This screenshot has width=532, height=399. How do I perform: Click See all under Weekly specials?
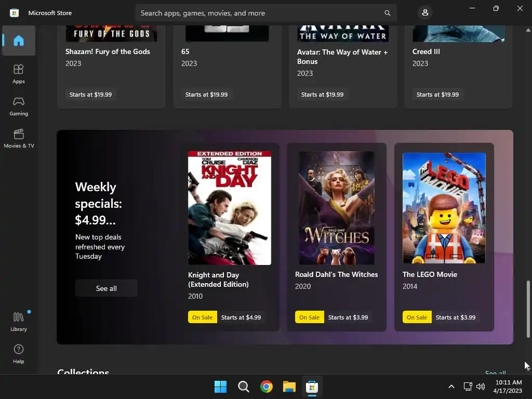(106, 288)
